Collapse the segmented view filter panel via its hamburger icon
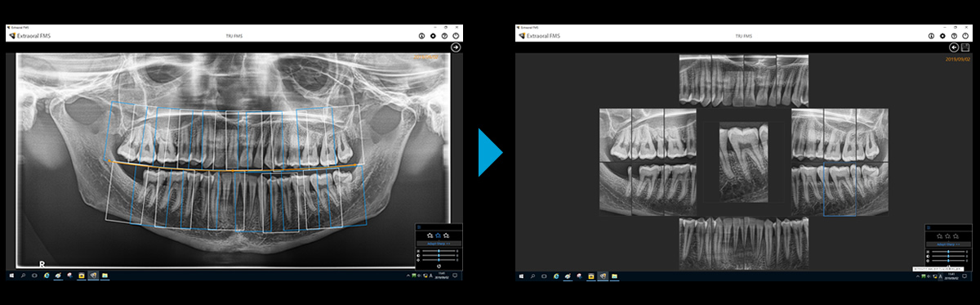This screenshot has width=980, height=305. pyautogui.click(x=929, y=227)
